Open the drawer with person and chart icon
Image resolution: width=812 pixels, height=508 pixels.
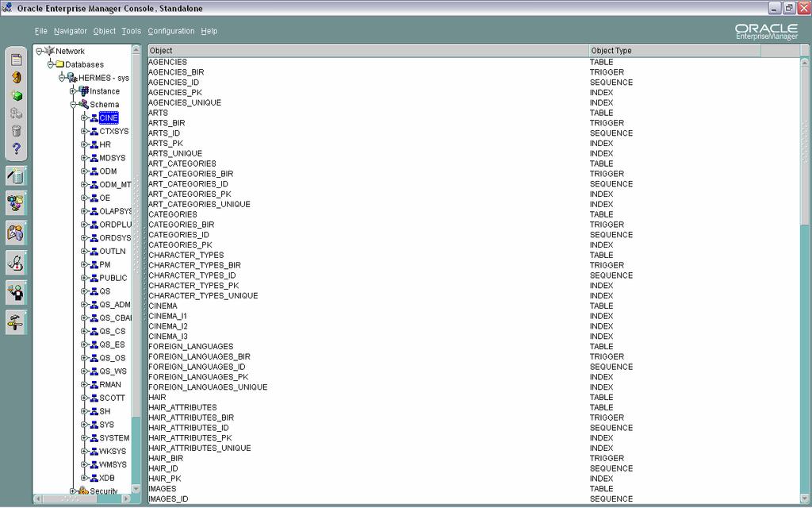pyautogui.click(x=16, y=233)
